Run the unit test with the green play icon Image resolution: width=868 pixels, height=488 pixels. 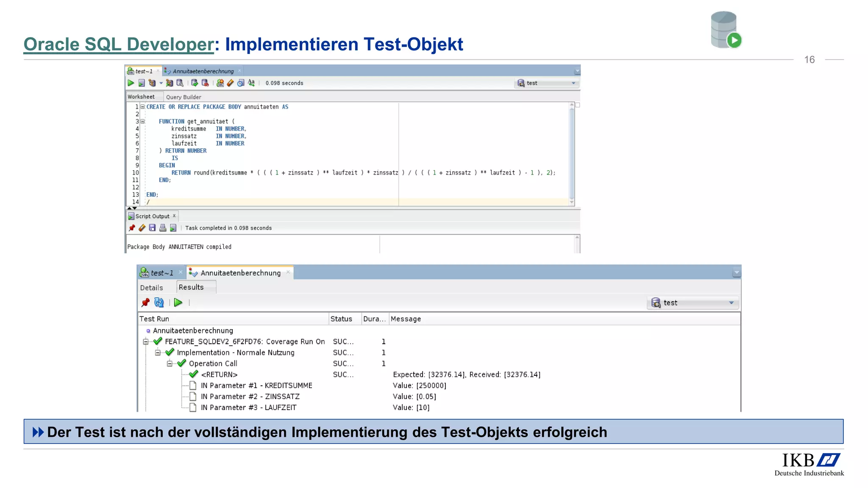178,302
